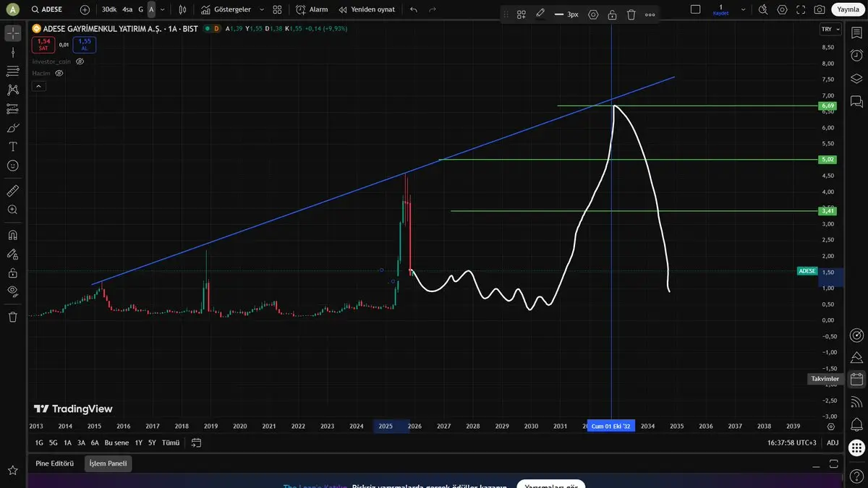
Task: Select the G daily interval
Action: [x=140, y=9]
